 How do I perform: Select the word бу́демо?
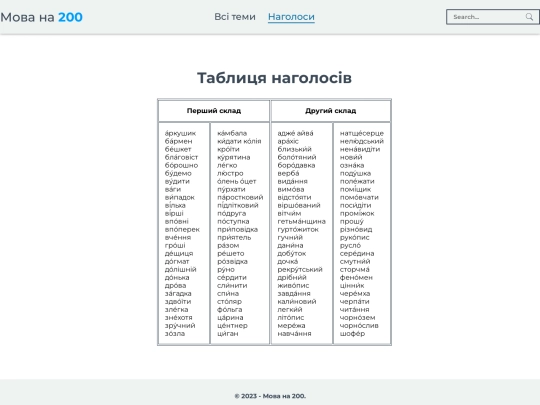tap(178, 173)
